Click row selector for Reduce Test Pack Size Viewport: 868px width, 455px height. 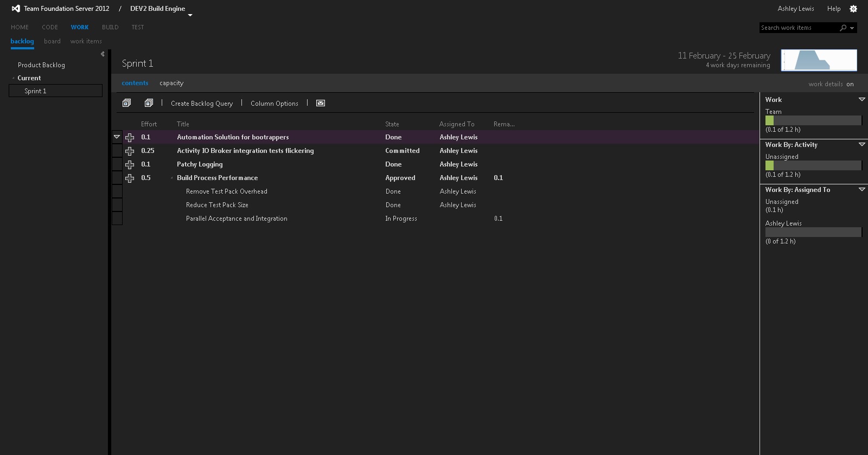(x=117, y=205)
